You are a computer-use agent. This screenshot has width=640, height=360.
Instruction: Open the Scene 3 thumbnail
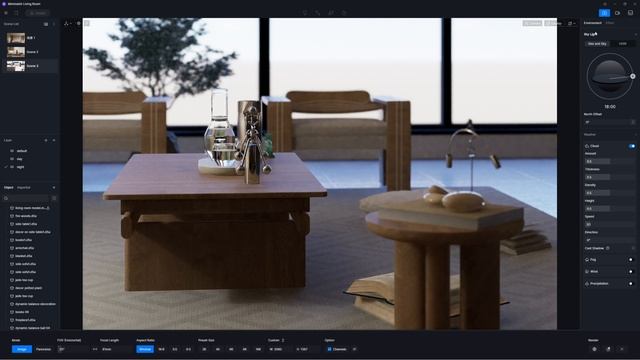(16, 66)
